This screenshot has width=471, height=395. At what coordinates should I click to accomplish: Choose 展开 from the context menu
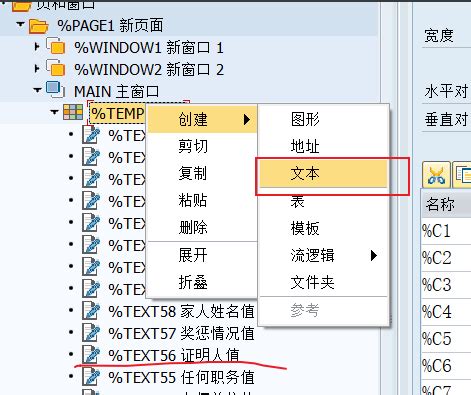point(202,255)
